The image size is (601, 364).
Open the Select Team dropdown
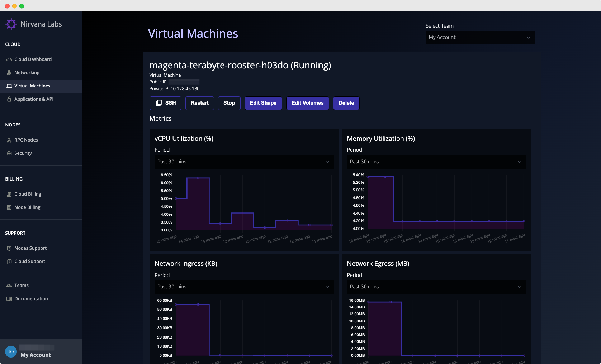[x=480, y=38]
